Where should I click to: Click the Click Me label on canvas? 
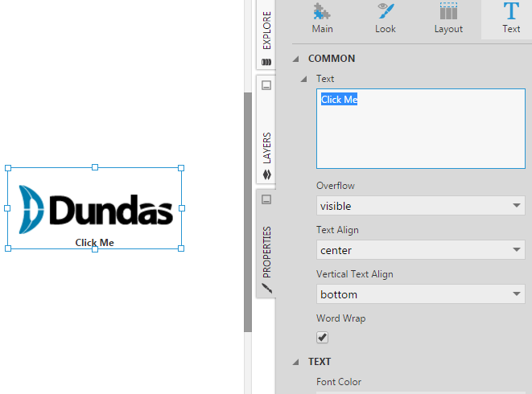point(94,243)
